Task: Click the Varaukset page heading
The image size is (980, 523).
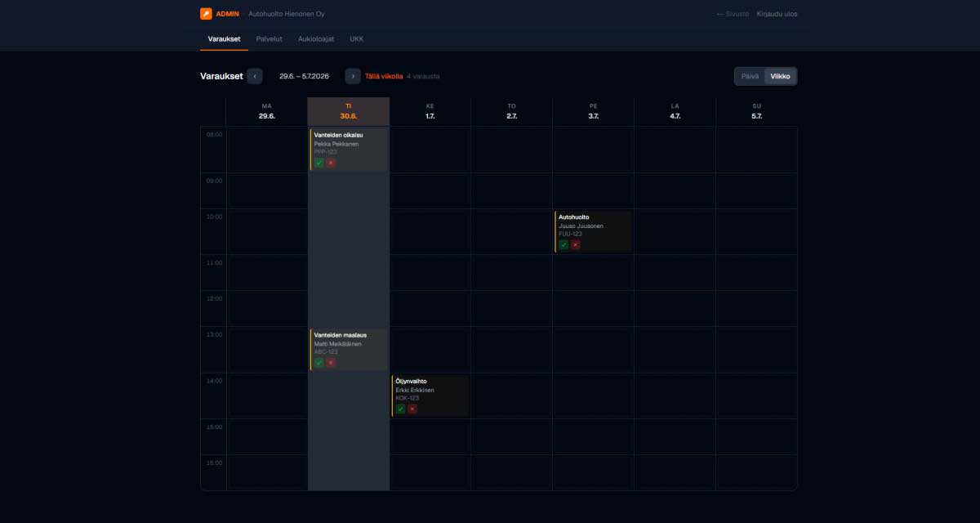Action: pos(222,76)
